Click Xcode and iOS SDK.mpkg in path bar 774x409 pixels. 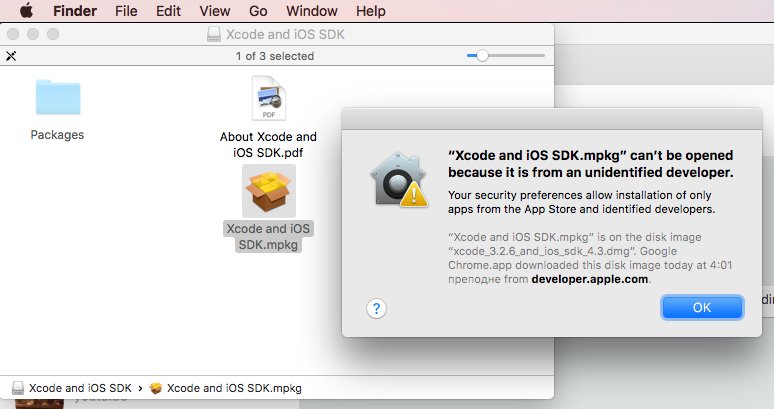[x=226, y=388]
